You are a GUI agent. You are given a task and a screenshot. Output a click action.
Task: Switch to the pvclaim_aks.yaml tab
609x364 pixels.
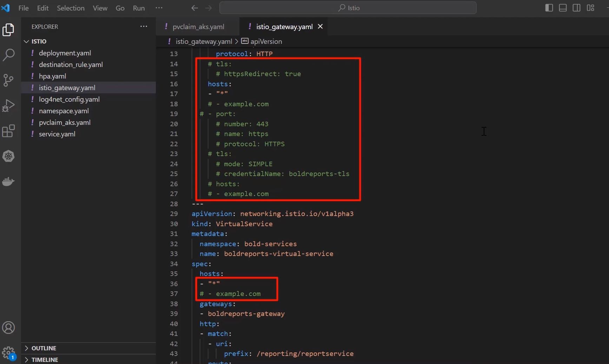tap(198, 27)
